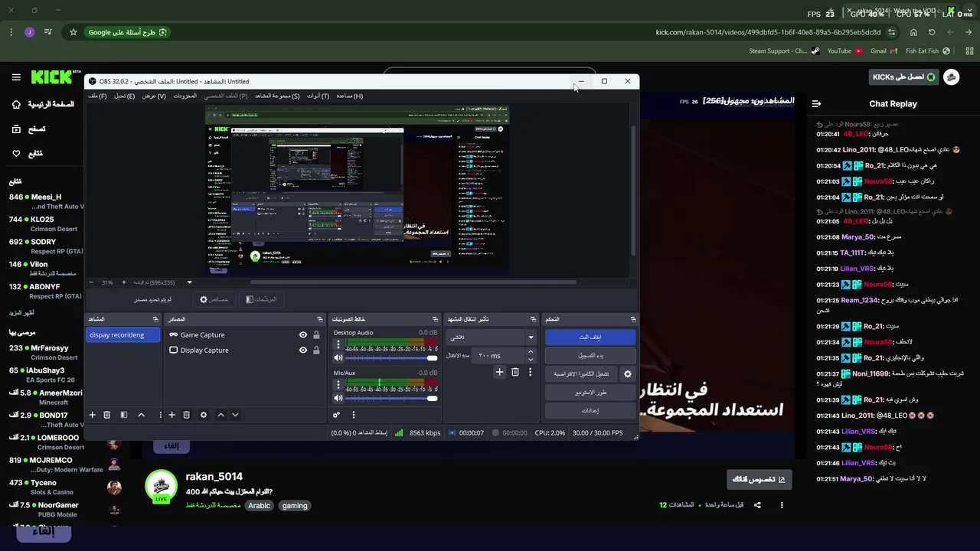Undock the scenes panel float icon
The image size is (980, 551).
(x=155, y=319)
